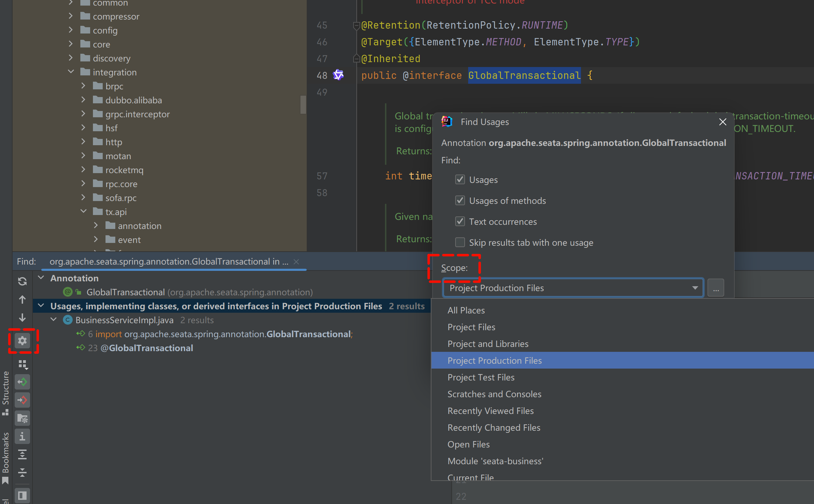Open the line 23 @GlobalTransactional usage

click(146, 348)
